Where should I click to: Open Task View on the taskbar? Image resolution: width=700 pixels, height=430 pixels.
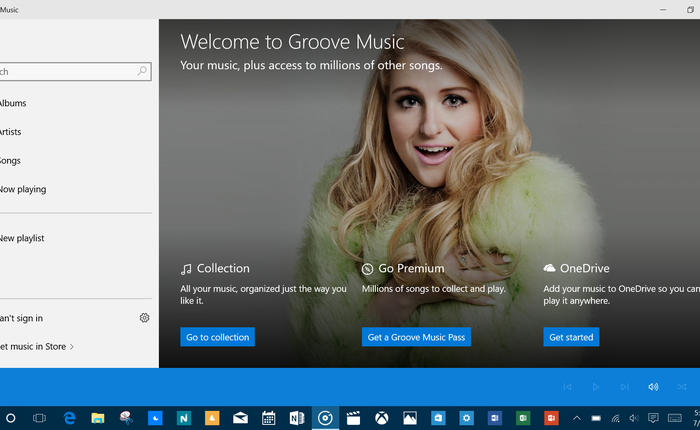click(39, 418)
